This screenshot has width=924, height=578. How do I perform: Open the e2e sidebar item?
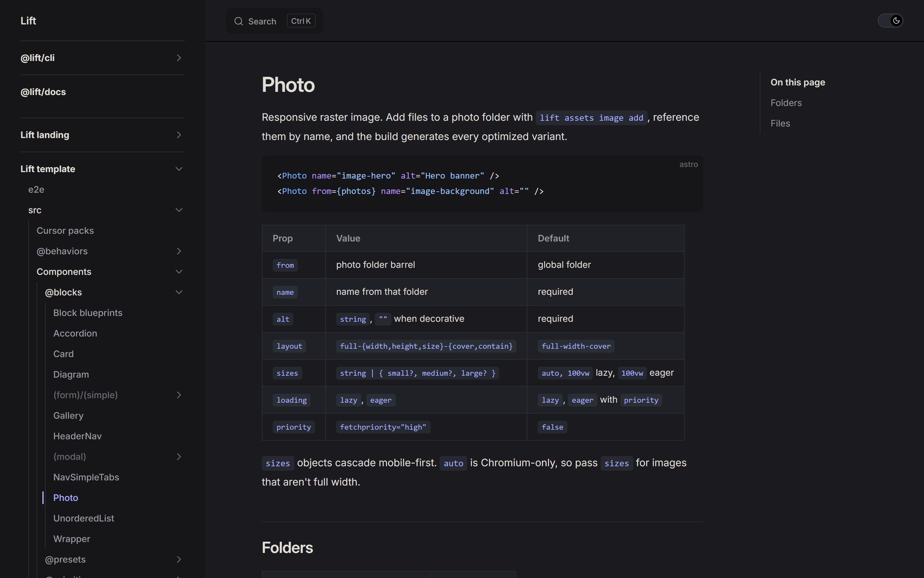[x=36, y=189]
